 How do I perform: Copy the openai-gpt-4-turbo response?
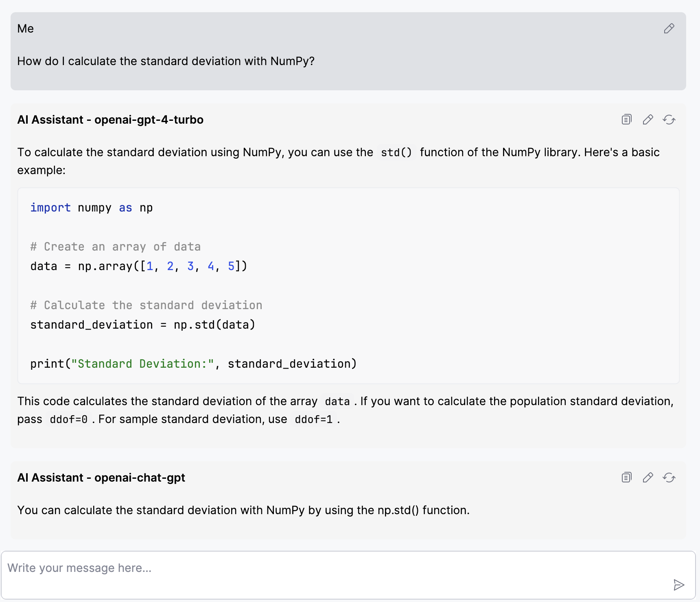tap(627, 120)
